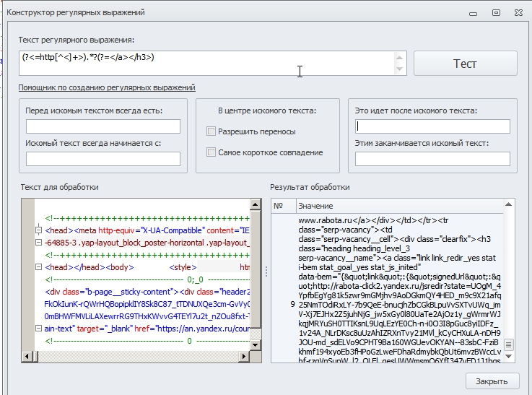Click field under 'Искомый текст всегда начинается с'
Viewport: 532px width, 395px height.
pyautogui.click(x=103, y=159)
